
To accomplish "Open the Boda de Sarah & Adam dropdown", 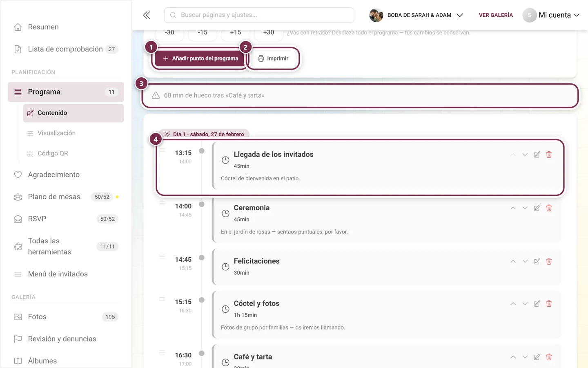I will 416,15.
